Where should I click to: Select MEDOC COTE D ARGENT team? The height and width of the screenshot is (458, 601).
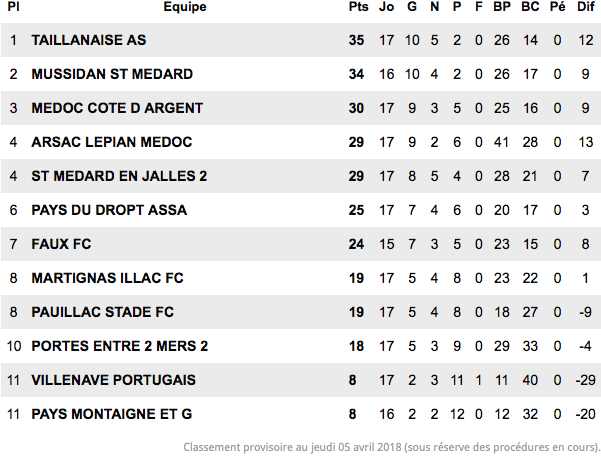coord(117,108)
